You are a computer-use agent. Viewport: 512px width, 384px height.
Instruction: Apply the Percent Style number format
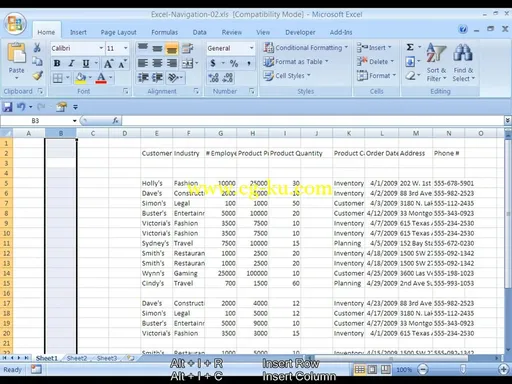pos(234,63)
